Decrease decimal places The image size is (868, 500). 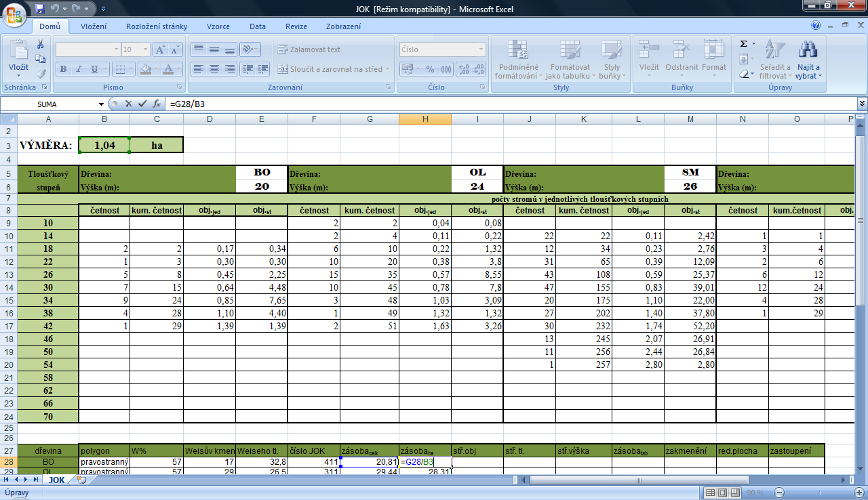[479, 69]
